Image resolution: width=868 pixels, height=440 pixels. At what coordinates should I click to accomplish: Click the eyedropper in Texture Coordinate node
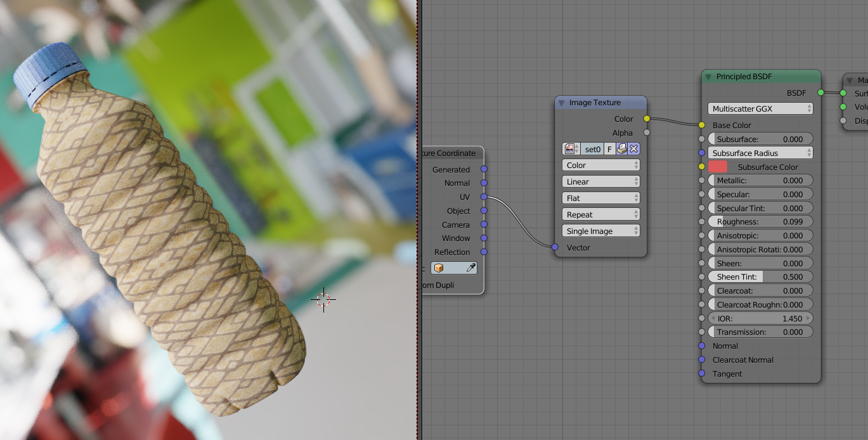pos(470,268)
